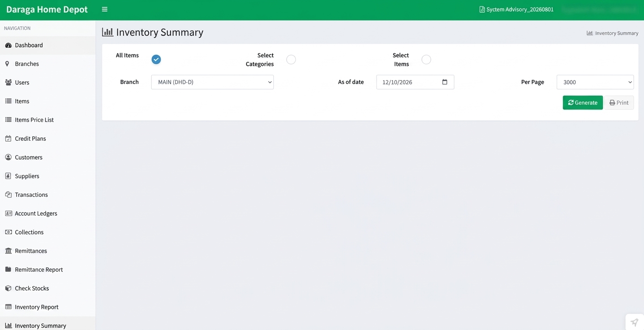644x330 pixels.
Task: Click the green Generate button
Action: pos(583,103)
